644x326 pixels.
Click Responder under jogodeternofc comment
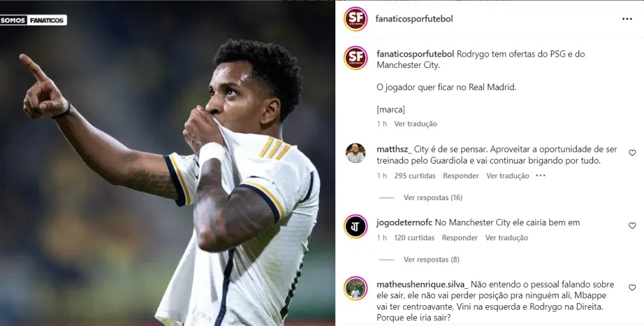[460, 238]
